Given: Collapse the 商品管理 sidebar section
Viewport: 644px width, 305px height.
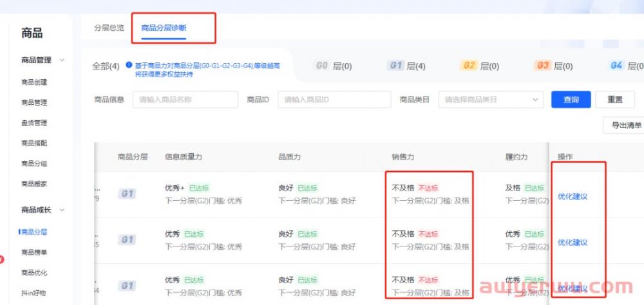Looking at the screenshot, I should (62, 60).
